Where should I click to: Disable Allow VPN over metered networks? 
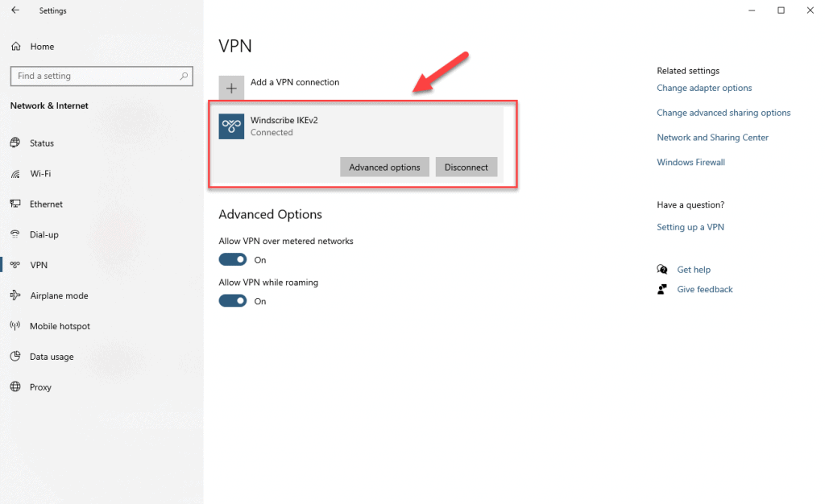click(233, 259)
